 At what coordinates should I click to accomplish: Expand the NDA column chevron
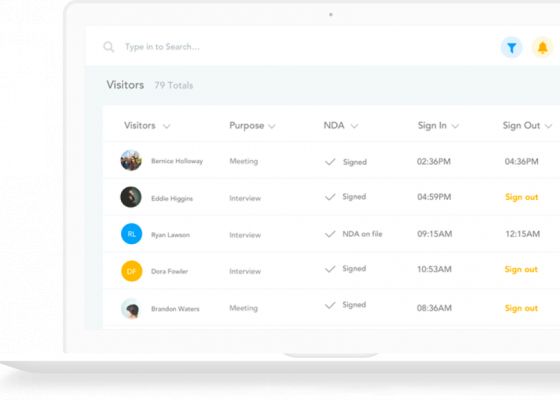tap(354, 126)
